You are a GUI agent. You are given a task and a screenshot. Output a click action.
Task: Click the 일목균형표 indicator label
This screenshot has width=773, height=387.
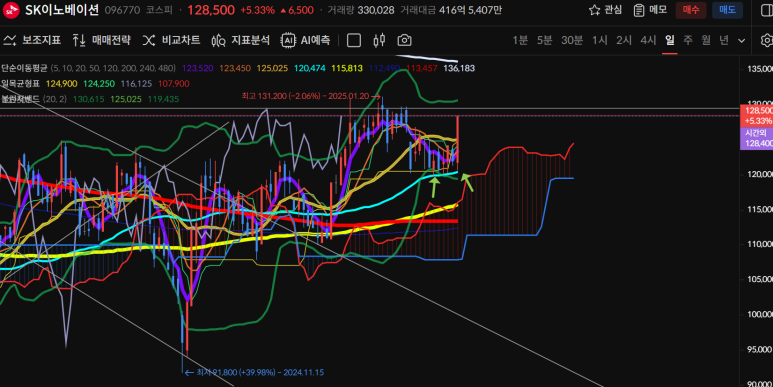point(20,83)
